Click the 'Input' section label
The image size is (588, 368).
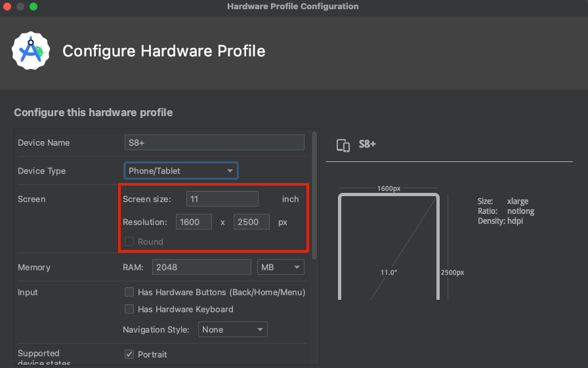tap(28, 292)
